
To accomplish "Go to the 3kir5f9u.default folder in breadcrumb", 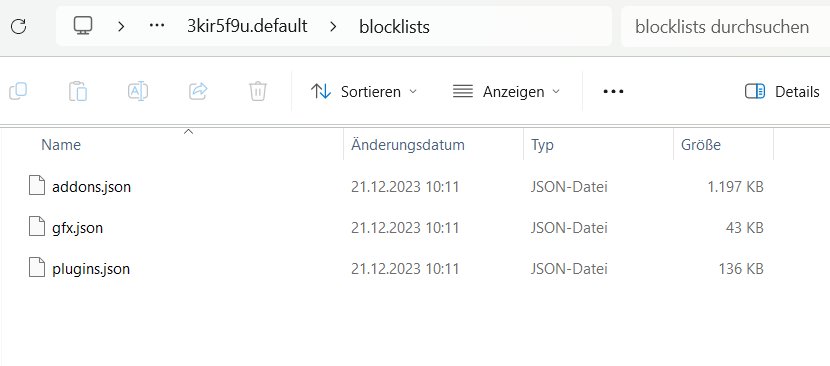I will [x=247, y=26].
